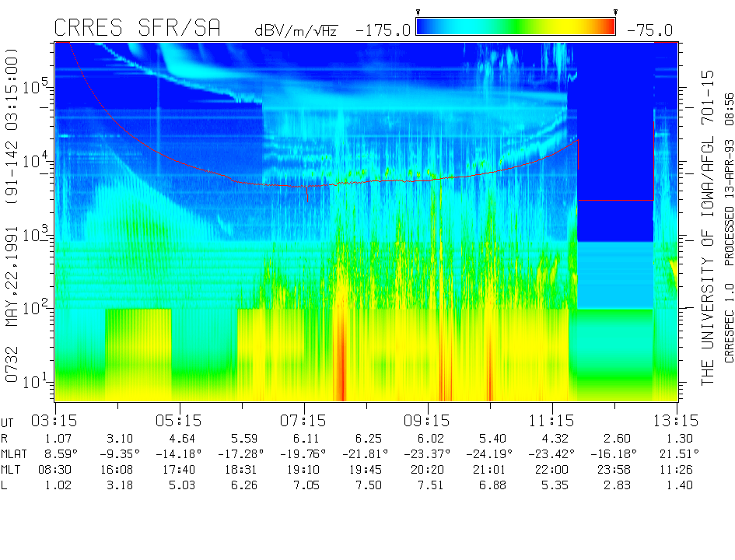This screenshot has height=560, width=735.
Task: Click the right triangle marker above the color bar
Action: (615, 12)
